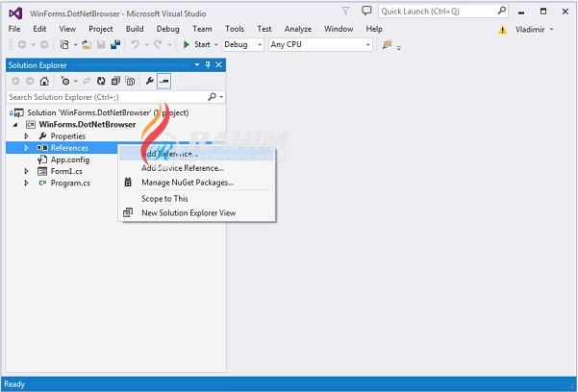
Task: Click the Quick Launch search field
Action: click(x=438, y=12)
